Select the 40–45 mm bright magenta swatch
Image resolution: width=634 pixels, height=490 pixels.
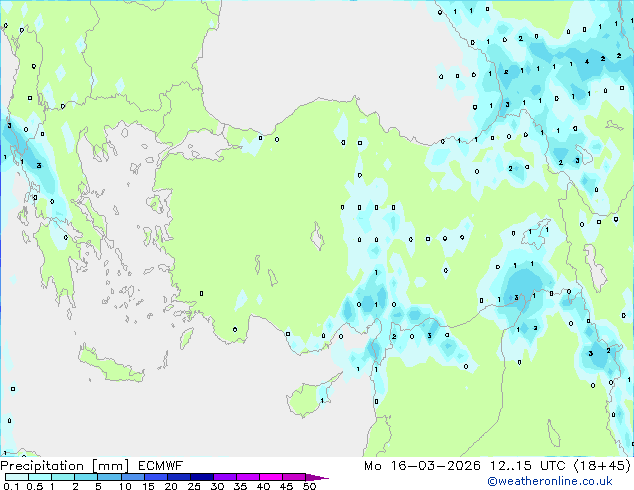pos(270,477)
